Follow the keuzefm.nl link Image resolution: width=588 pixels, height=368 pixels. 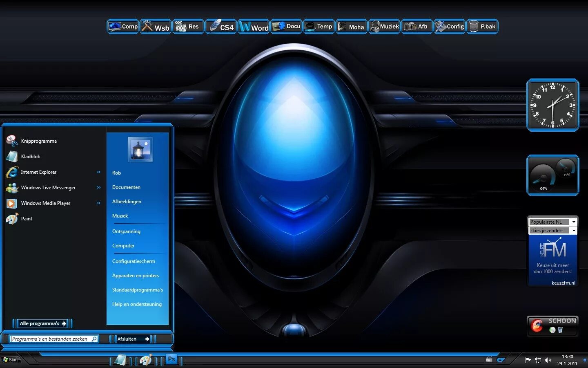click(563, 283)
